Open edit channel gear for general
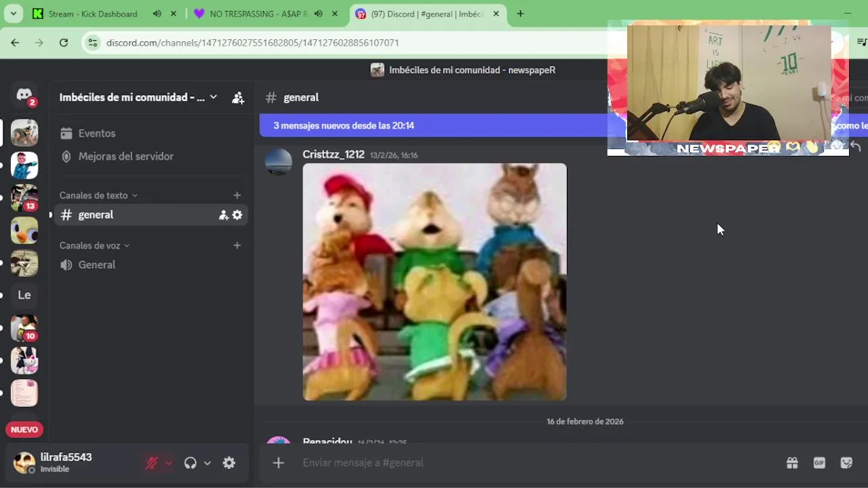The image size is (868, 488). click(x=237, y=215)
